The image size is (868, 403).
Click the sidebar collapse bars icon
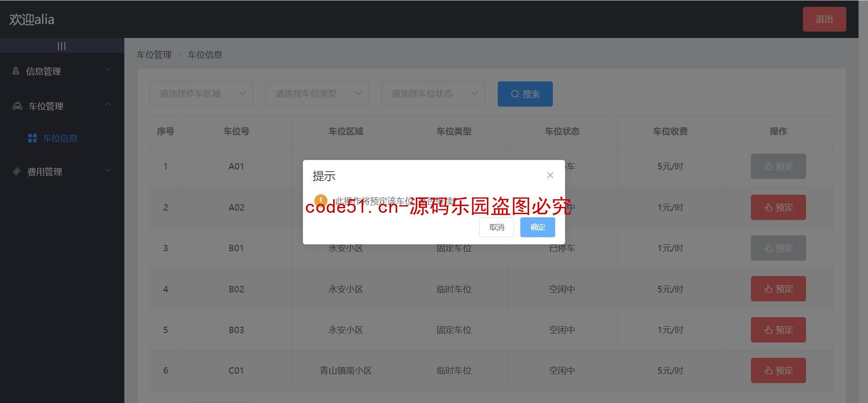pos(61,46)
